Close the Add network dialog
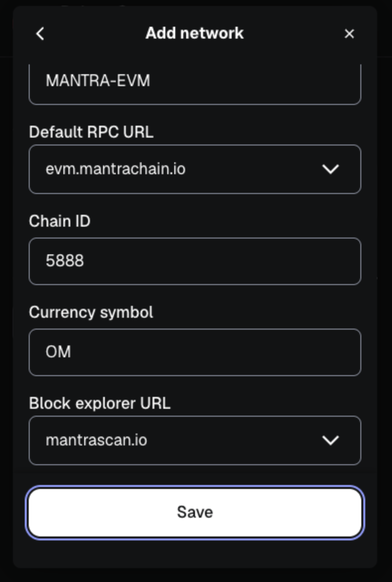392x582 pixels. pos(349,34)
